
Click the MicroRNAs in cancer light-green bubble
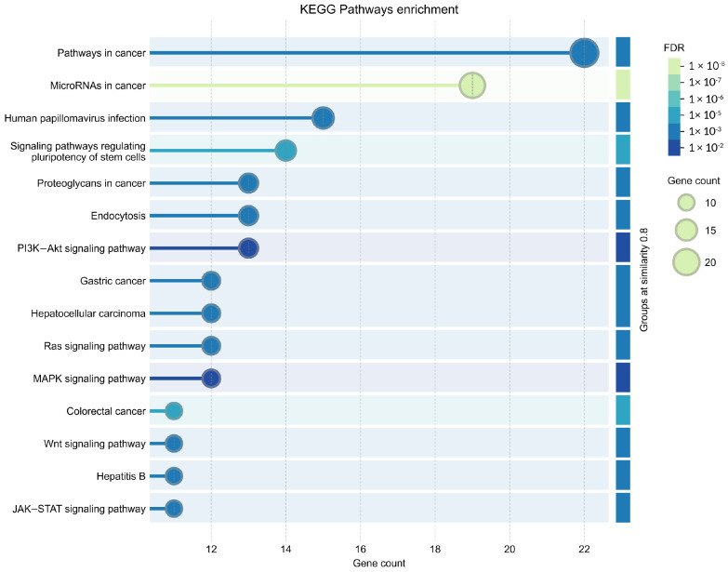(472, 86)
